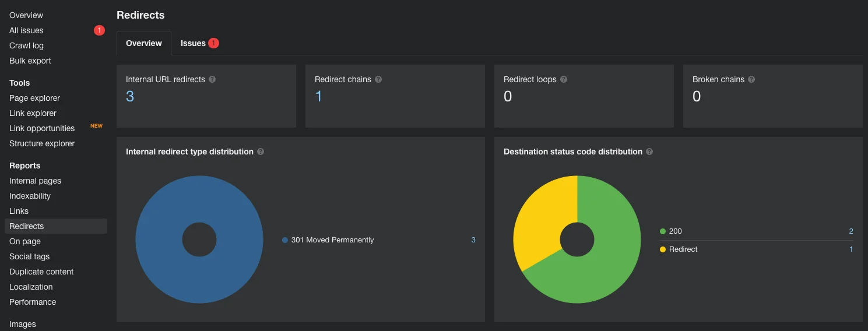Image resolution: width=868 pixels, height=331 pixels.
Task: Click count 1 for Redirect status
Action: coord(851,249)
